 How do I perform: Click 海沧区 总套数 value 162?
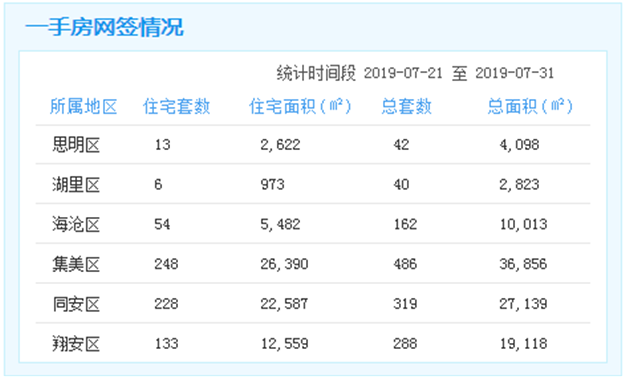pyautogui.click(x=405, y=224)
